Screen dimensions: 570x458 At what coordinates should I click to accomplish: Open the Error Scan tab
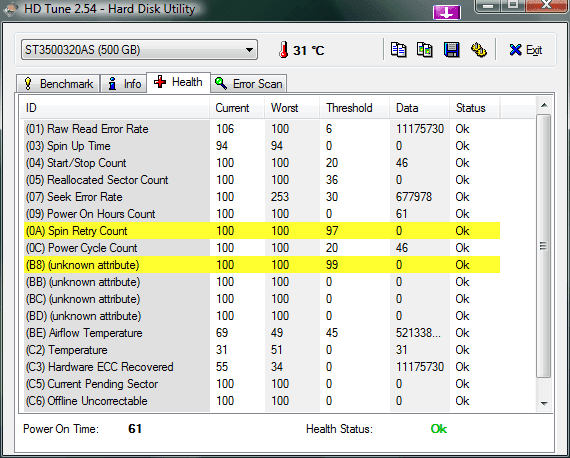[249, 84]
